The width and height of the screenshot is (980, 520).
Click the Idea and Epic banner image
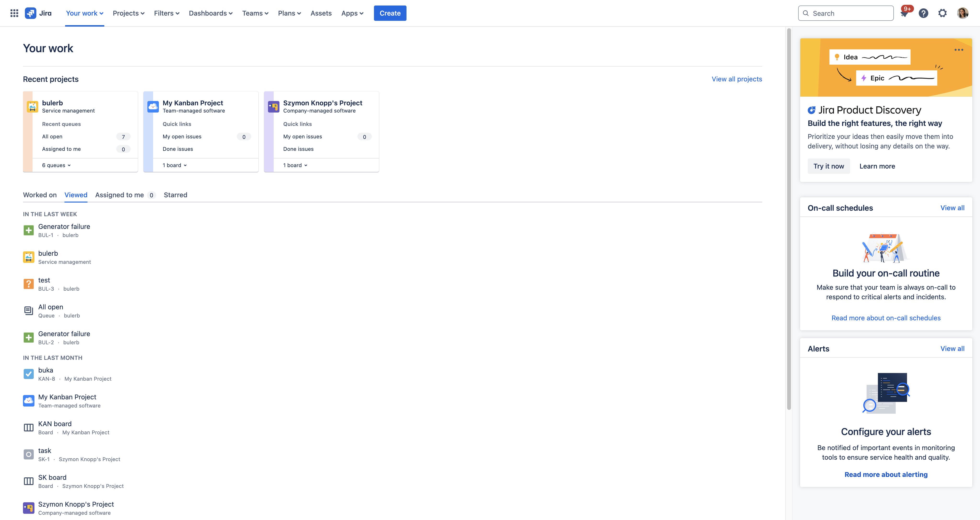tap(886, 67)
